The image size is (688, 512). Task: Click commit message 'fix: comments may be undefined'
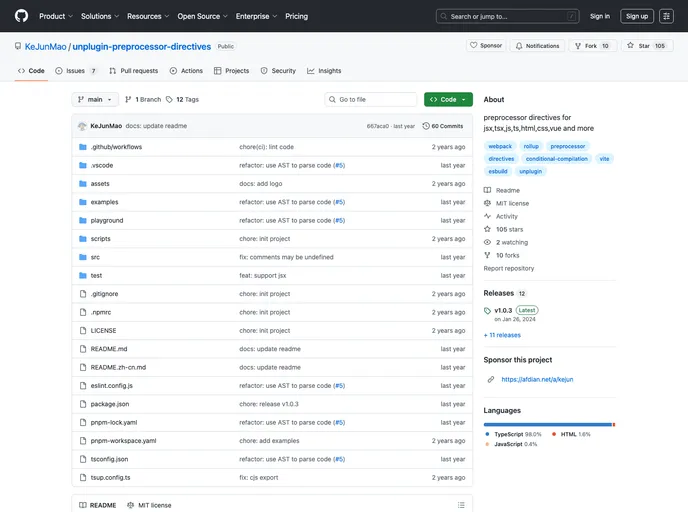tap(286, 257)
